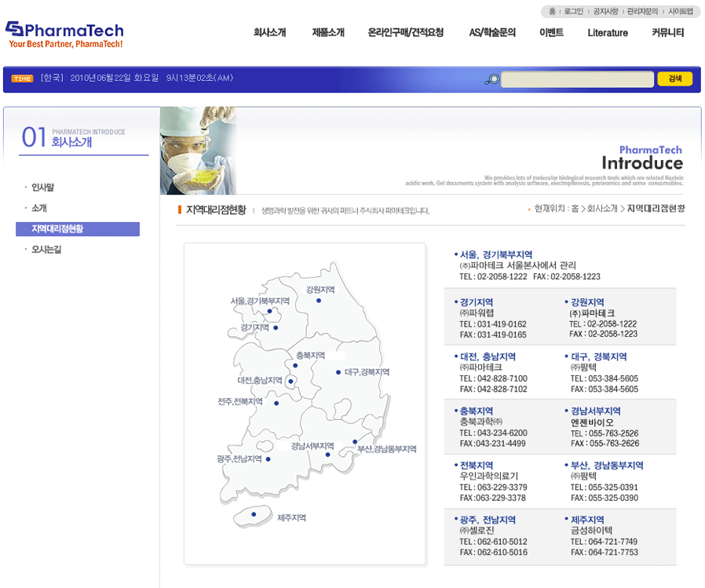Screen dimensions: 705x588
Task: Click the lab scientist banner photo
Action: [x=199, y=151]
